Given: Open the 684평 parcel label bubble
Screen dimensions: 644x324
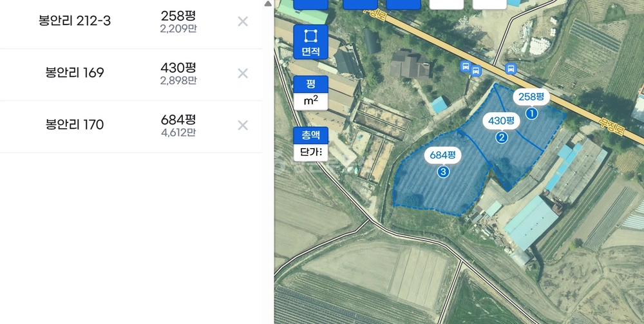Looking at the screenshot, I should pyautogui.click(x=443, y=155).
